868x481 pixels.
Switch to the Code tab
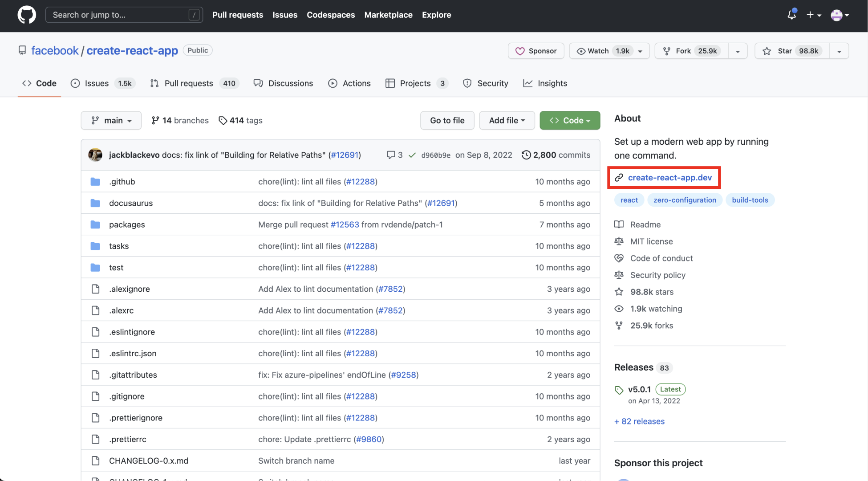pos(39,83)
